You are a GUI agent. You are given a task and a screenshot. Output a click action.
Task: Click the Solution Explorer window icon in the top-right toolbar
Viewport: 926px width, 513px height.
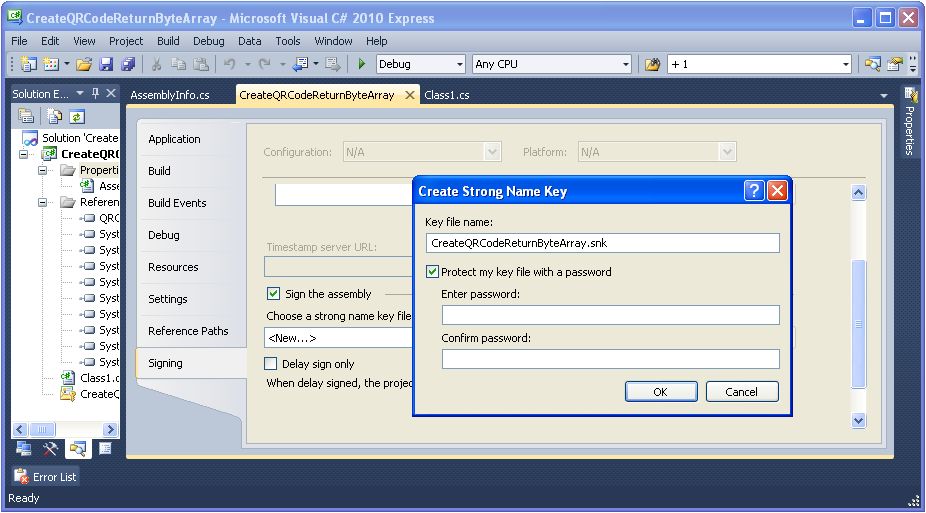872,64
